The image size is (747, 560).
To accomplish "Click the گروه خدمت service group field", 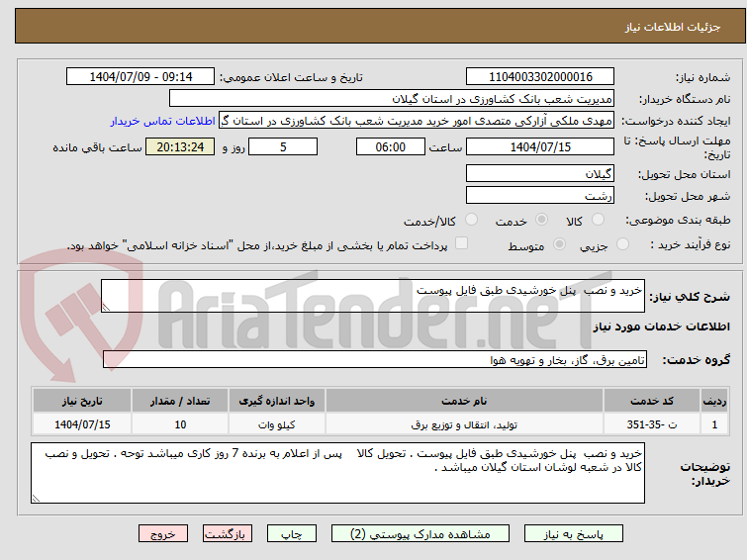I will coord(375,359).
